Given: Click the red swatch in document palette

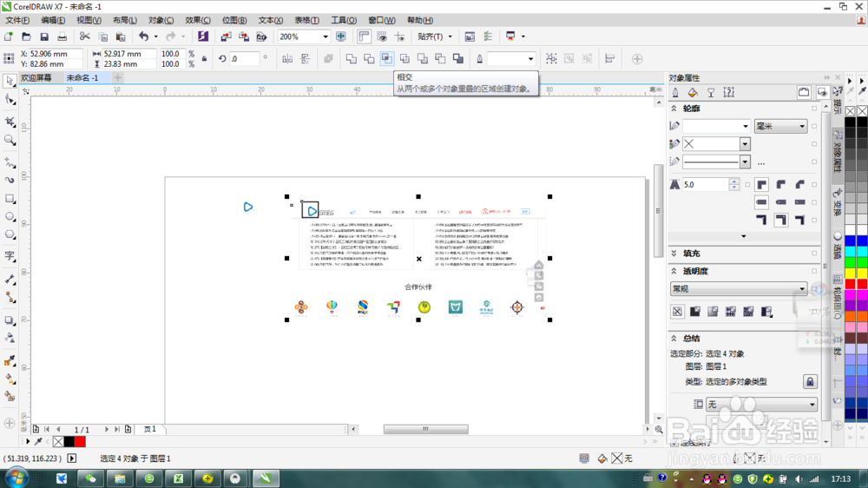Looking at the screenshot, I should (x=80, y=441).
